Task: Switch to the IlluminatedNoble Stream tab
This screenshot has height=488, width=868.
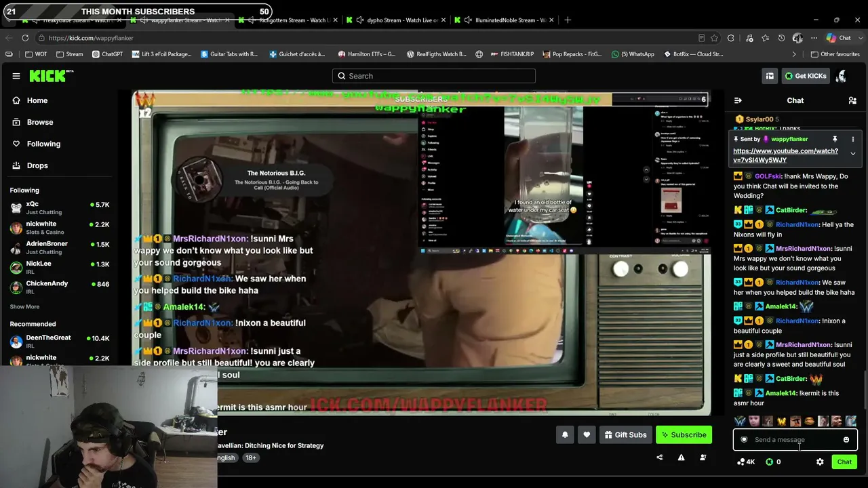Action: tap(503, 20)
